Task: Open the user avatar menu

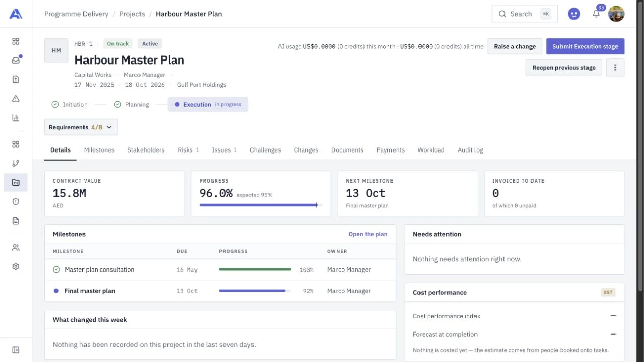Action: coord(617,14)
